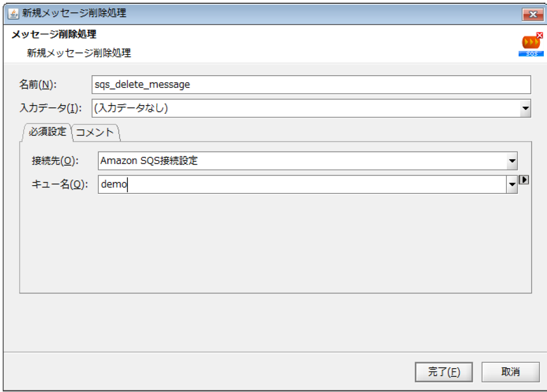The height and width of the screenshot is (392, 547).
Task: Expand the 接続先 dropdown arrow
Action: pyautogui.click(x=511, y=161)
